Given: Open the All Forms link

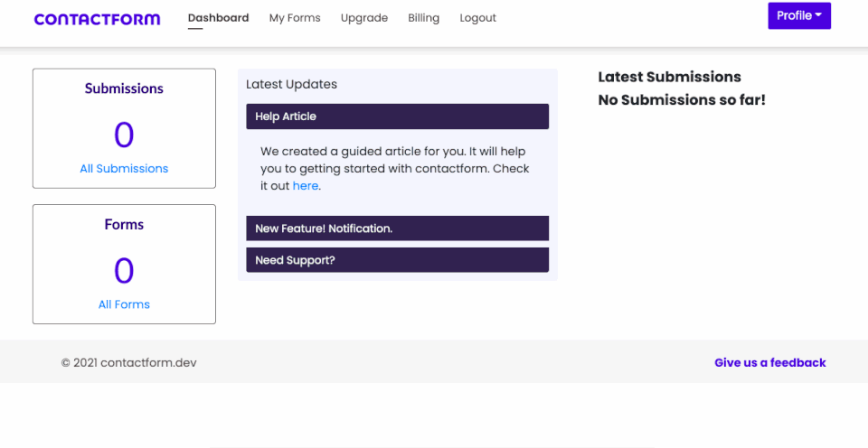Looking at the screenshot, I should coord(124,304).
